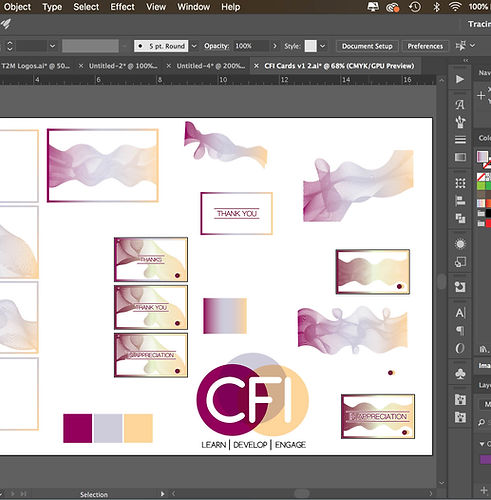This screenshot has width=491, height=500.
Task: Expand the Opacity slider arrow
Action: point(275,46)
